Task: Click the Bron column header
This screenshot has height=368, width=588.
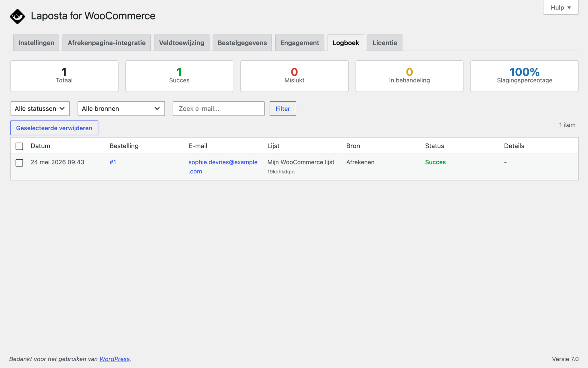Action: point(353,146)
